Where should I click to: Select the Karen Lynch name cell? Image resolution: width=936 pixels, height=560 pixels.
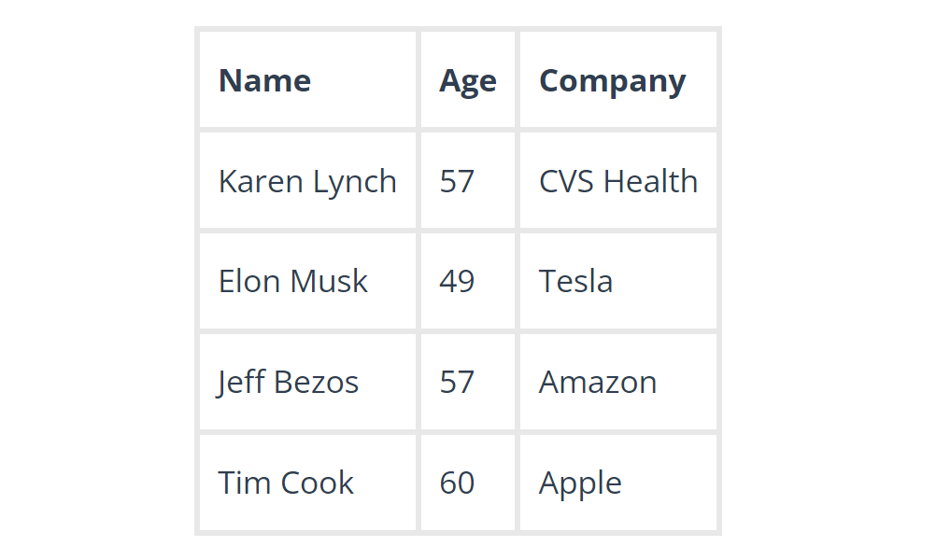[x=307, y=181]
